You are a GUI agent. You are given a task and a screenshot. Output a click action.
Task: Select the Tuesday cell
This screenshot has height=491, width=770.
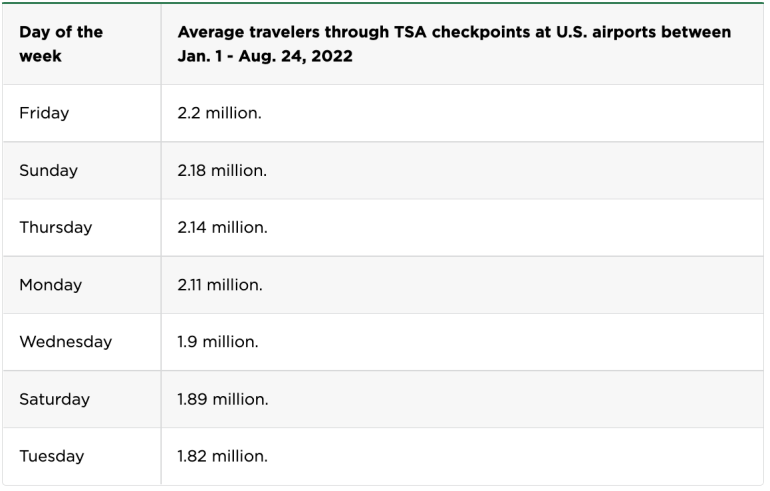click(x=51, y=456)
